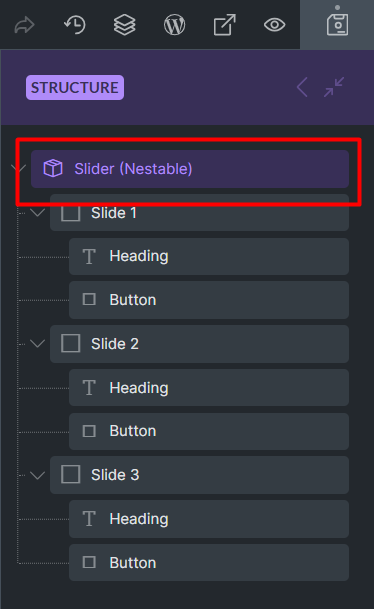Select the Slide 1 element
Image resolution: width=374 pixels, height=609 pixels.
199,213
